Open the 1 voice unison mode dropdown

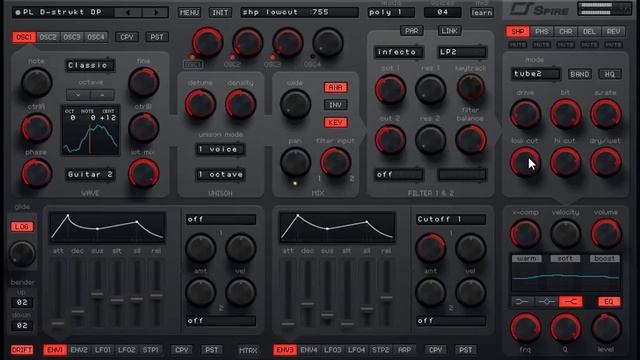(220, 149)
